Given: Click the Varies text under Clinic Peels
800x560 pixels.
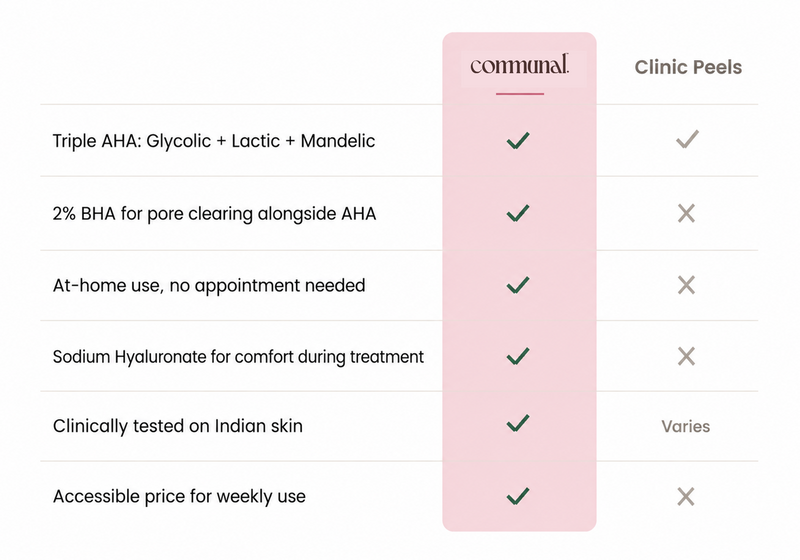Looking at the screenshot, I should pyautogui.click(x=686, y=426).
